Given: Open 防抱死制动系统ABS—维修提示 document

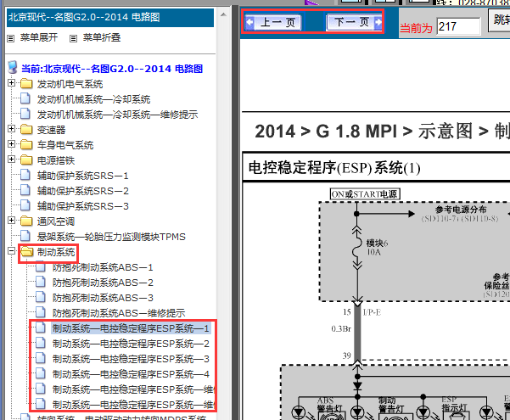Looking at the screenshot, I should pos(119,313).
